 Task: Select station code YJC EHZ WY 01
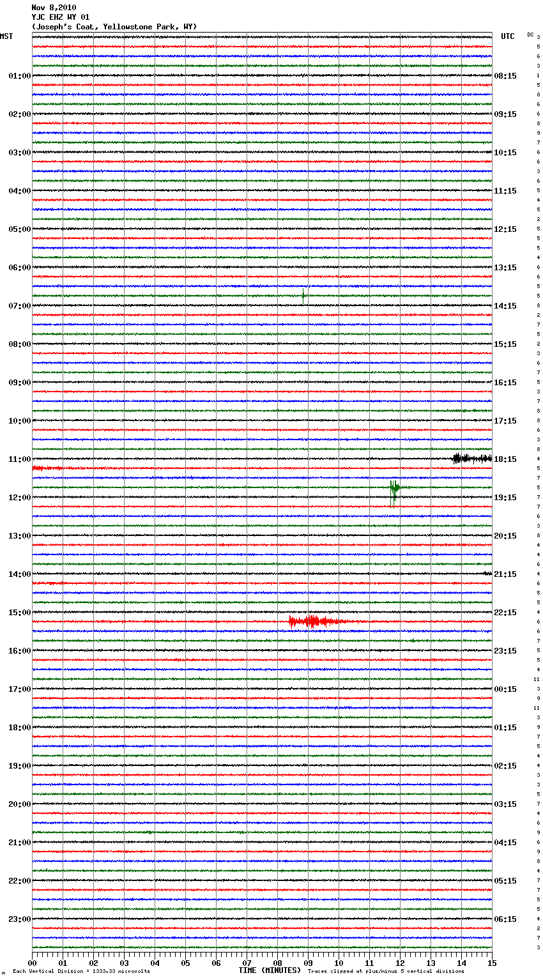(61, 17)
